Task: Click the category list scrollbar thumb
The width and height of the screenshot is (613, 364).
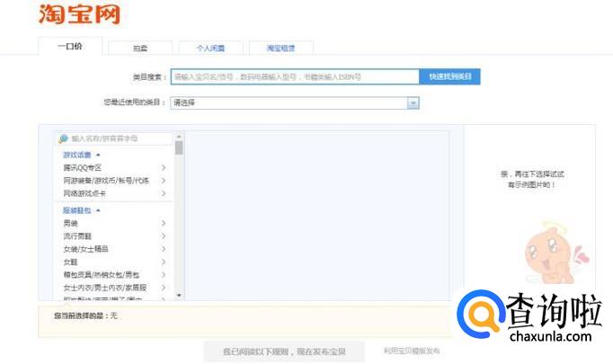Action: tap(179, 147)
